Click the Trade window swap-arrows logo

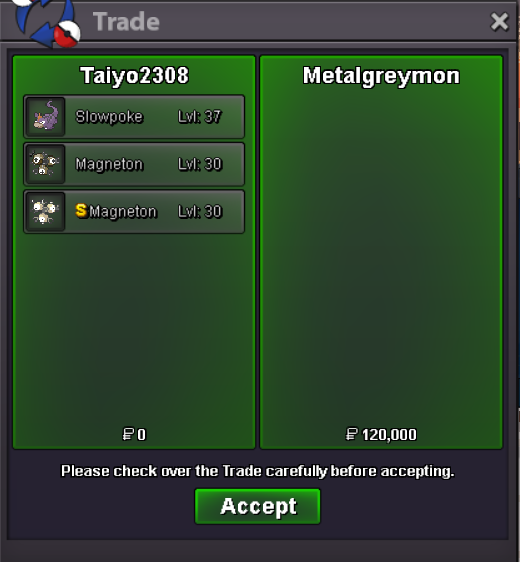(x=46, y=23)
